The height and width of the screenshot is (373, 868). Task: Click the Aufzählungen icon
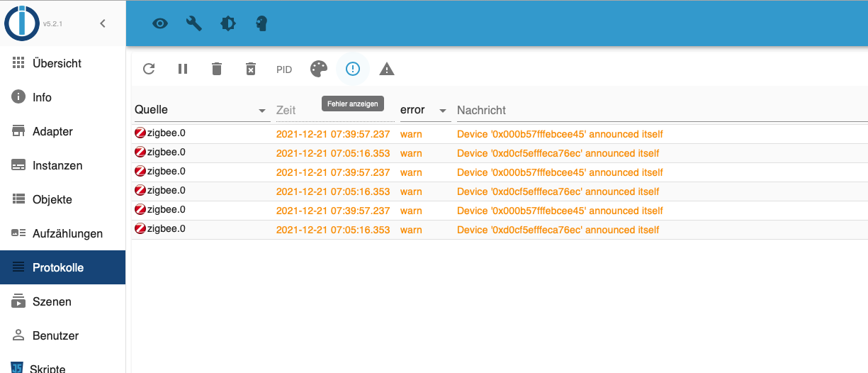pos(18,233)
